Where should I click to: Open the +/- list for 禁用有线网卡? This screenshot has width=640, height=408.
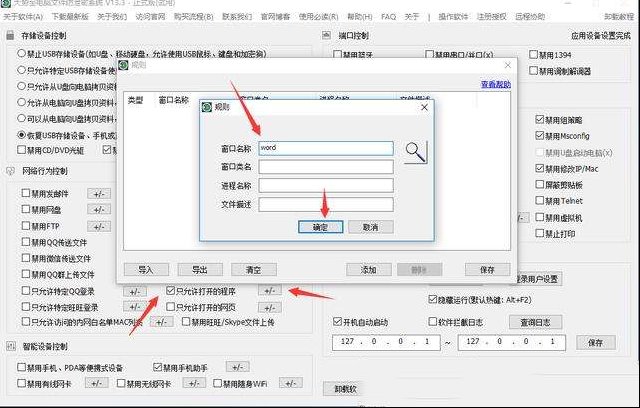pyautogui.click(x=97, y=383)
